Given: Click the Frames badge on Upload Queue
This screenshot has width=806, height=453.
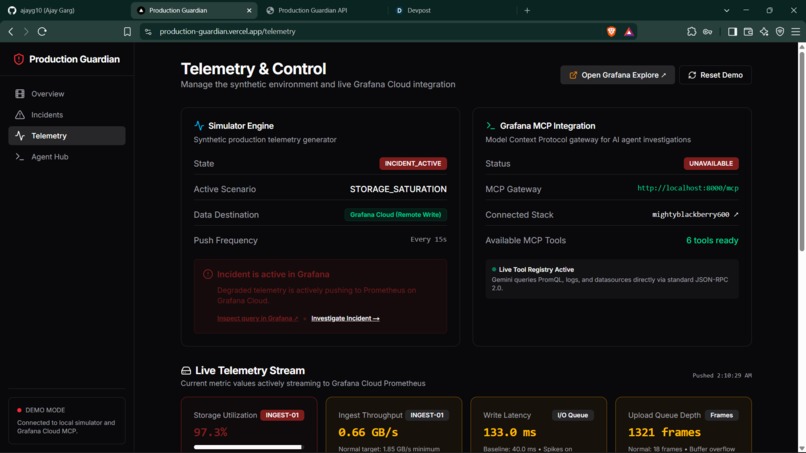Looking at the screenshot, I should [722, 415].
